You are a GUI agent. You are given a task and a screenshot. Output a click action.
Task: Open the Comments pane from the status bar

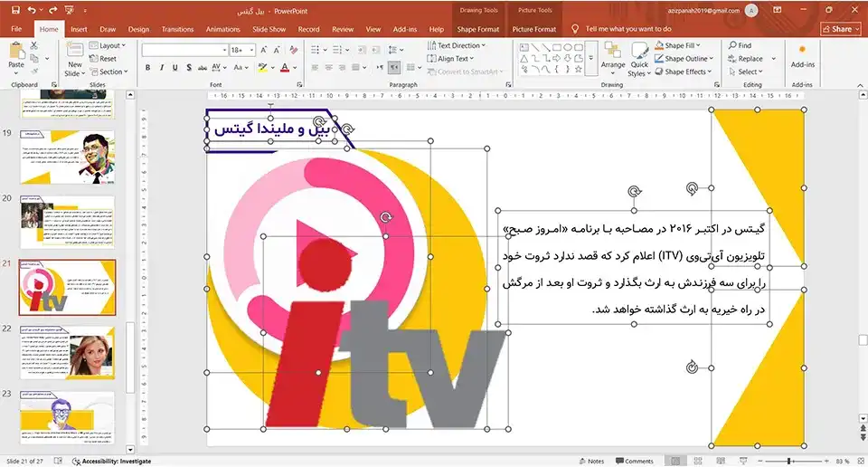635,461
